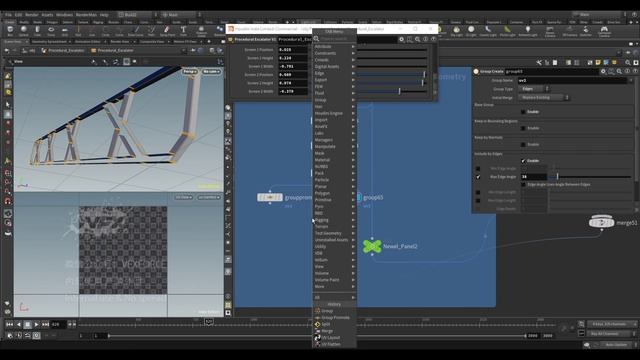The height and width of the screenshot is (360, 640).
Task: Expand the Volume Paint submenu
Action: click(334, 280)
